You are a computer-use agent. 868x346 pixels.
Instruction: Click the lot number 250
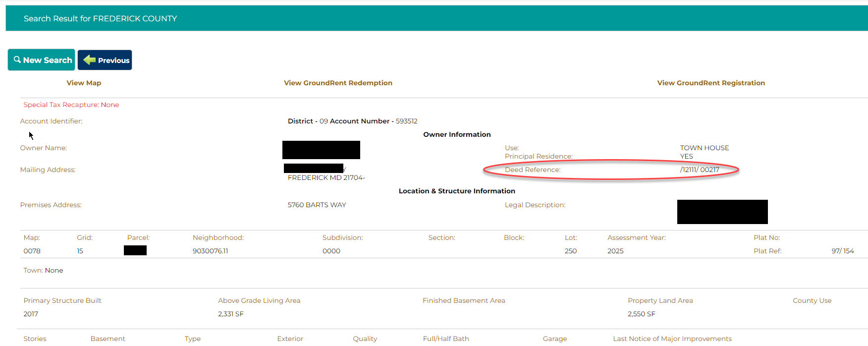[x=570, y=251]
